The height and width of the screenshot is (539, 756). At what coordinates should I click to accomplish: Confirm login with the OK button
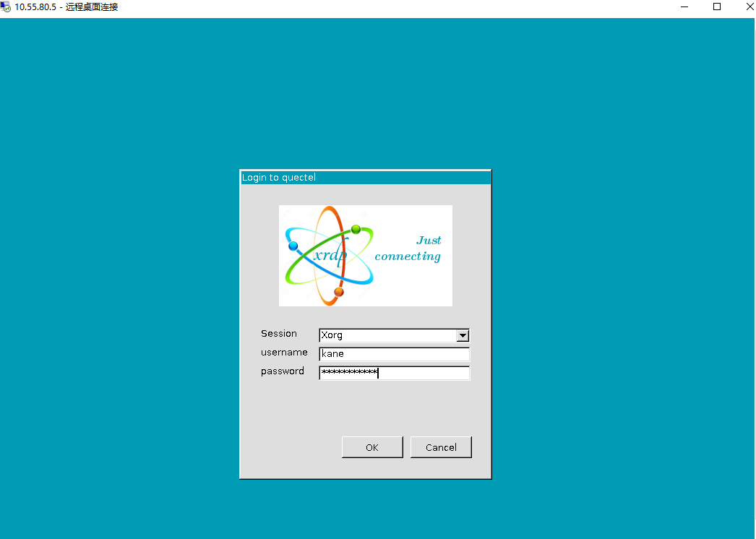[x=372, y=447]
